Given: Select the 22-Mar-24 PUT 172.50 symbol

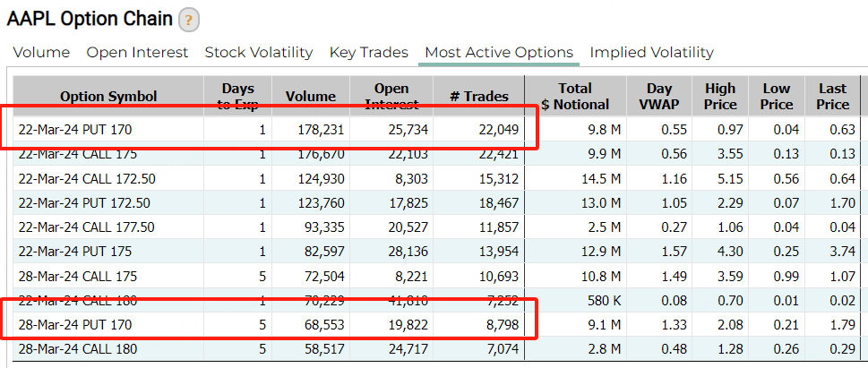Looking at the screenshot, I should click(84, 203).
